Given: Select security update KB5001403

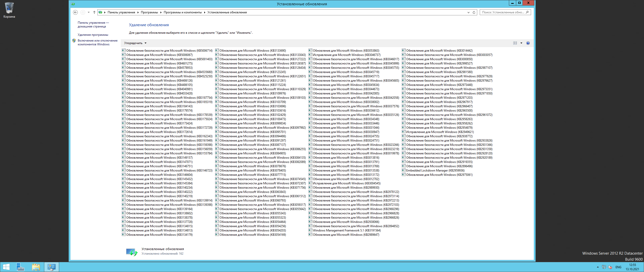Looking at the screenshot, I should (x=167, y=59).
